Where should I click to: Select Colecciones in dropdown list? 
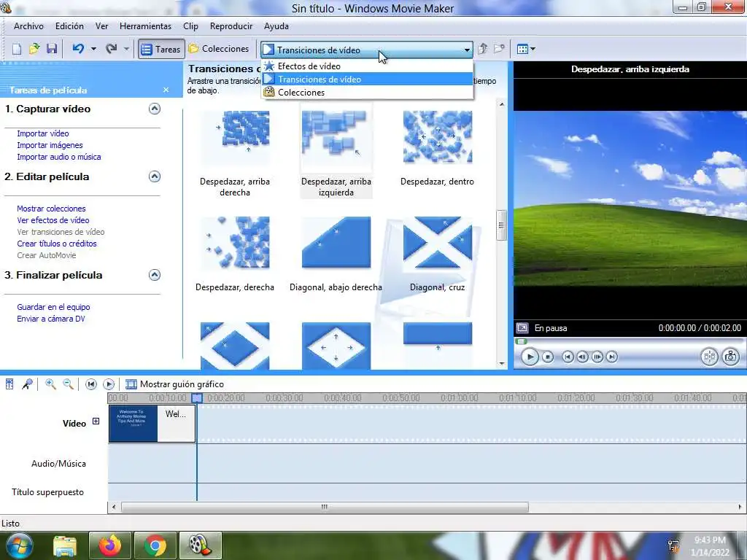(x=368, y=93)
